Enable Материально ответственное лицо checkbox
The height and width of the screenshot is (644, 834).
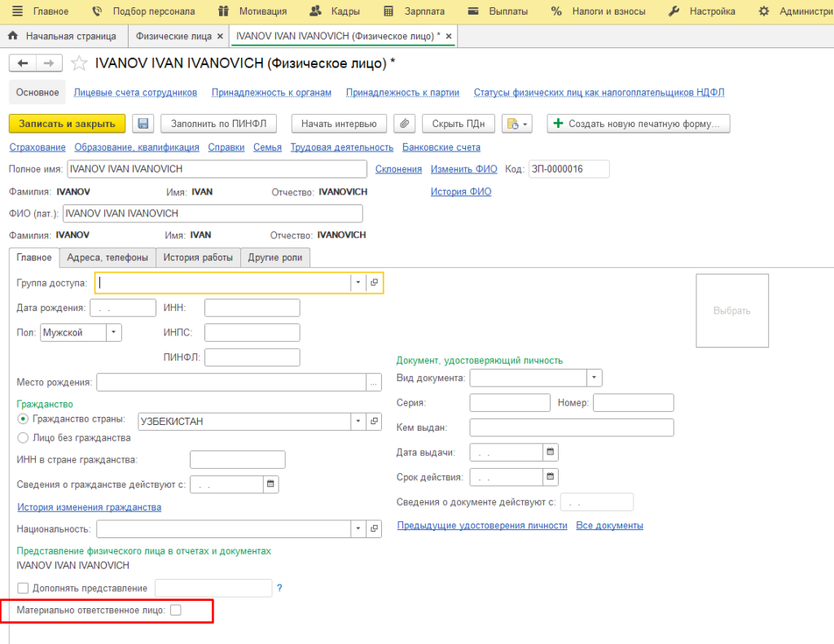pyautogui.click(x=175, y=610)
